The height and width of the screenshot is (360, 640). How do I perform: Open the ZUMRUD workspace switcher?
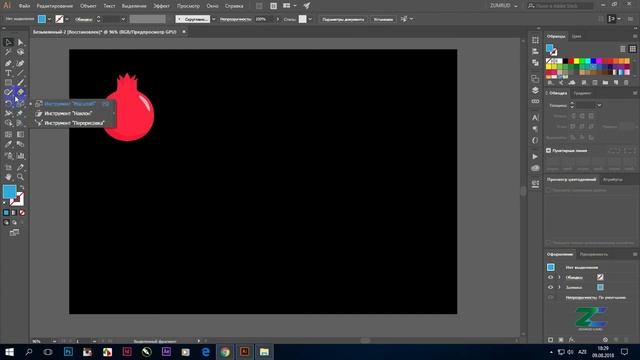[504, 6]
